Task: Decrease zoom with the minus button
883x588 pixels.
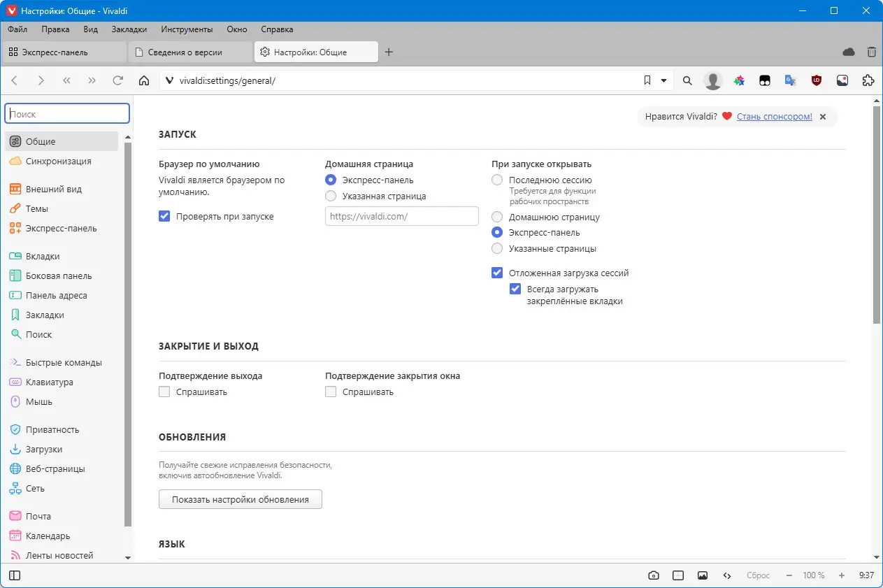Action: click(789, 575)
